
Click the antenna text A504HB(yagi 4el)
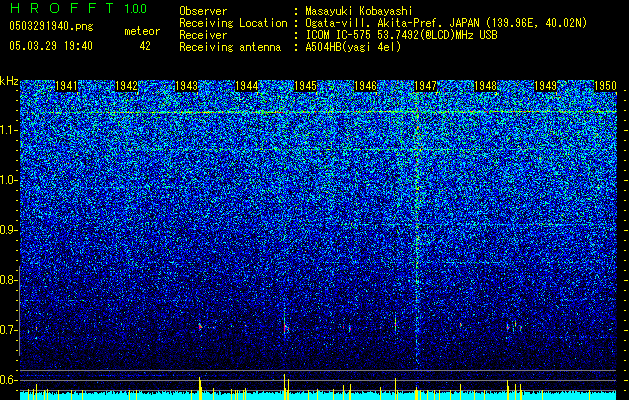click(x=353, y=47)
